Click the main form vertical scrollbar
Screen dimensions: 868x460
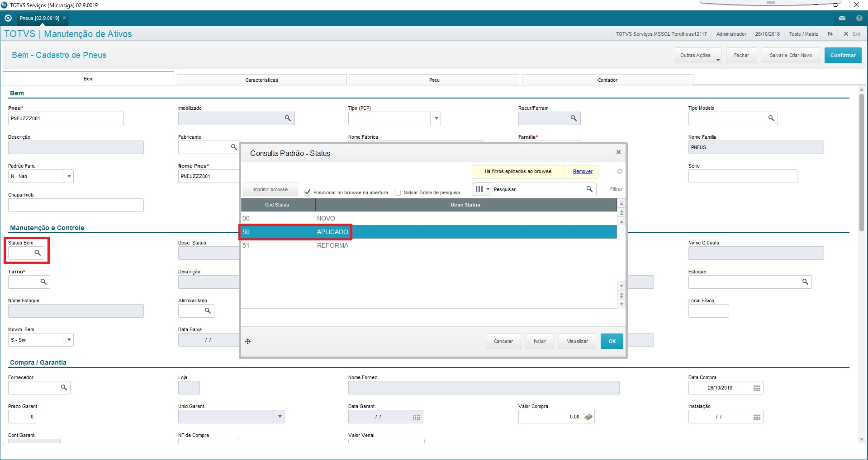(x=862, y=163)
